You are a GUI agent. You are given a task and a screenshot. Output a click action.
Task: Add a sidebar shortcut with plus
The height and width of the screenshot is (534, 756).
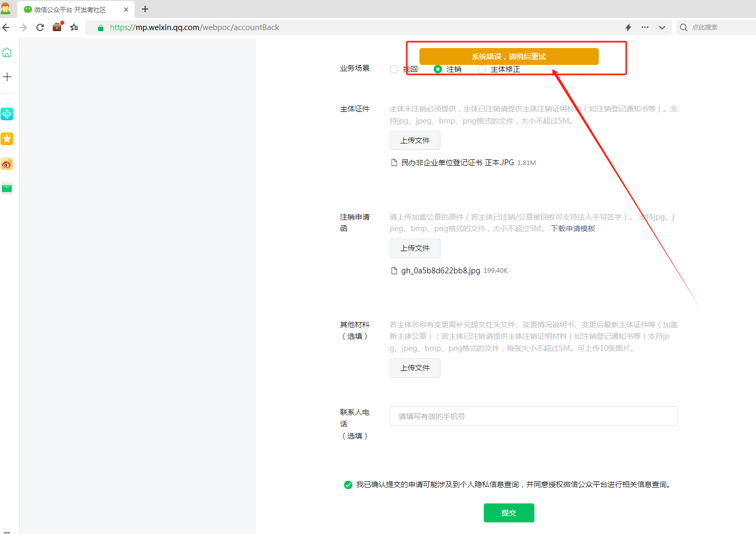pyautogui.click(x=7, y=77)
